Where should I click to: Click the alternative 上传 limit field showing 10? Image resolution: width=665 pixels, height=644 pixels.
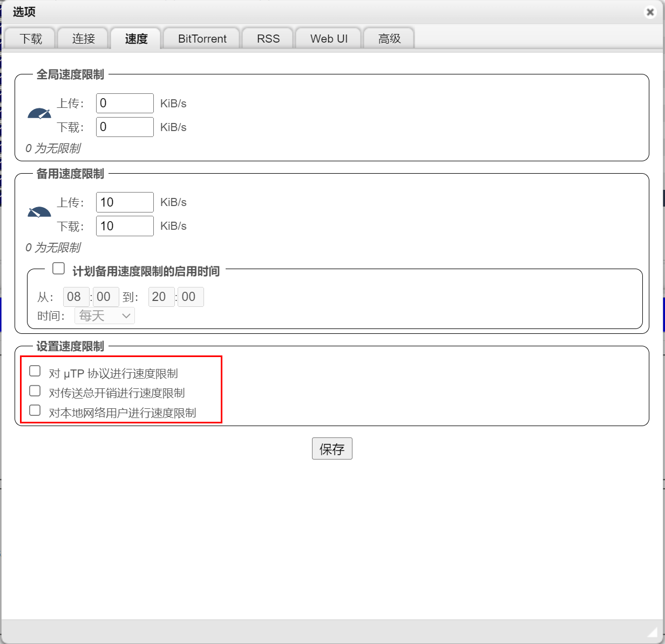point(125,202)
